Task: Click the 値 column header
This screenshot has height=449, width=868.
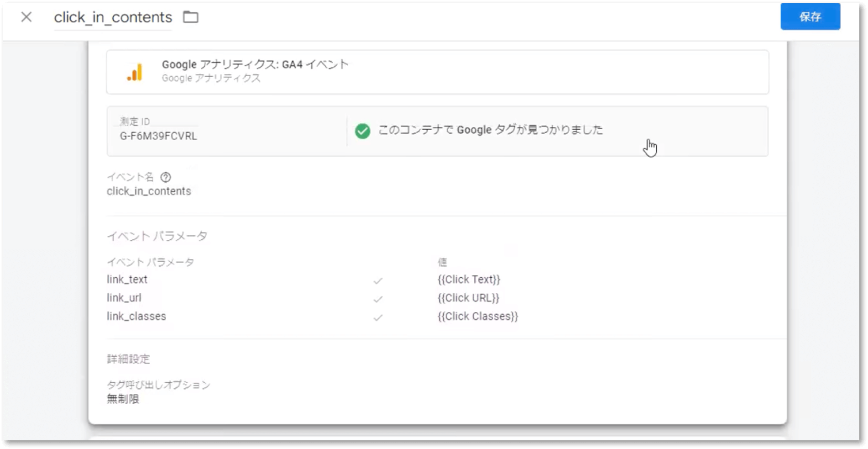Action: [x=442, y=262]
